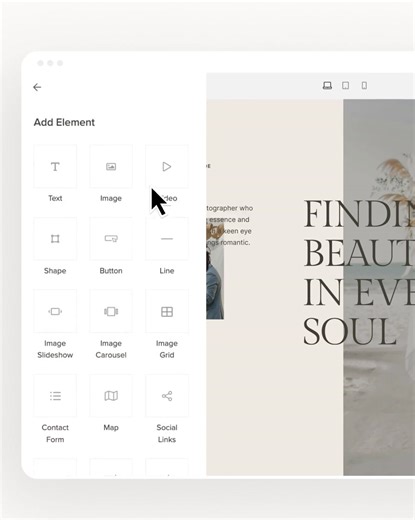Add a Map element

[111, 396]
